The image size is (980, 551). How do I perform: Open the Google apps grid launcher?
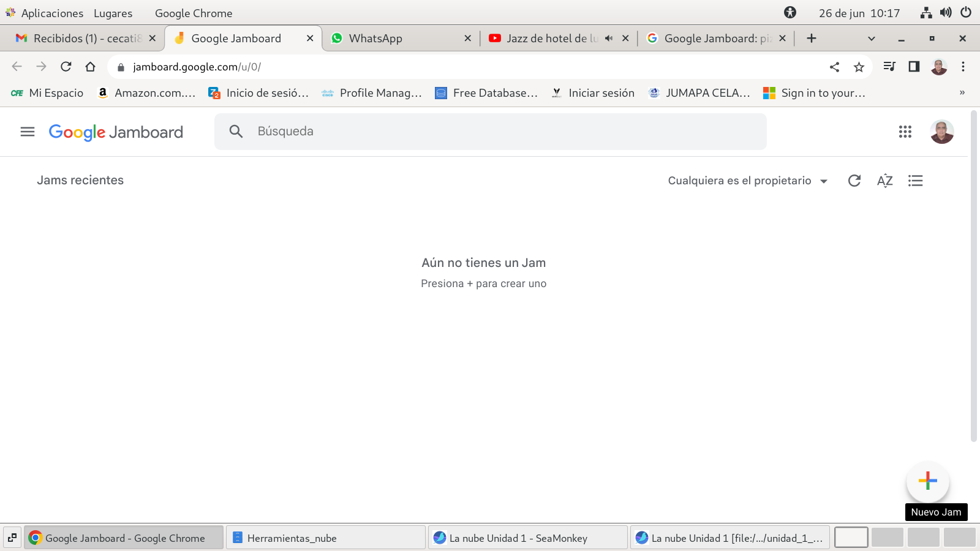tap(905, 132)
